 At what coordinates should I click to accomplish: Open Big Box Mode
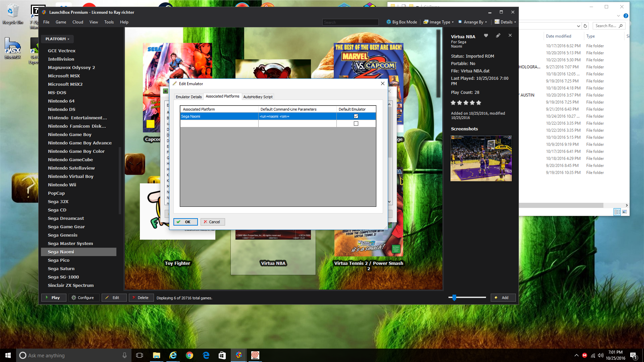click(401, 22)
